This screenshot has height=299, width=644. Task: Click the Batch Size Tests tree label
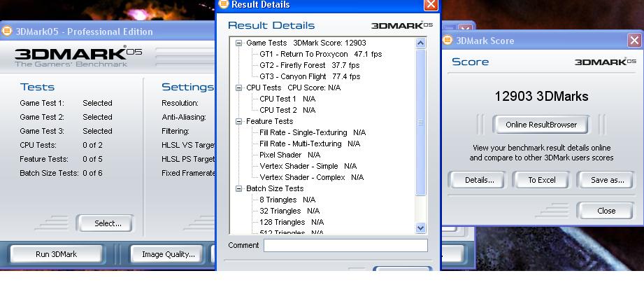(275, 188)
